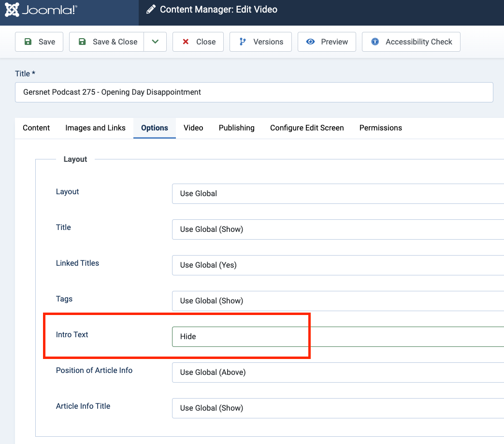Screen dimensions: 504x444
Task: Change the Intro Text dropdown set to Hide
Action: (337, 337)
